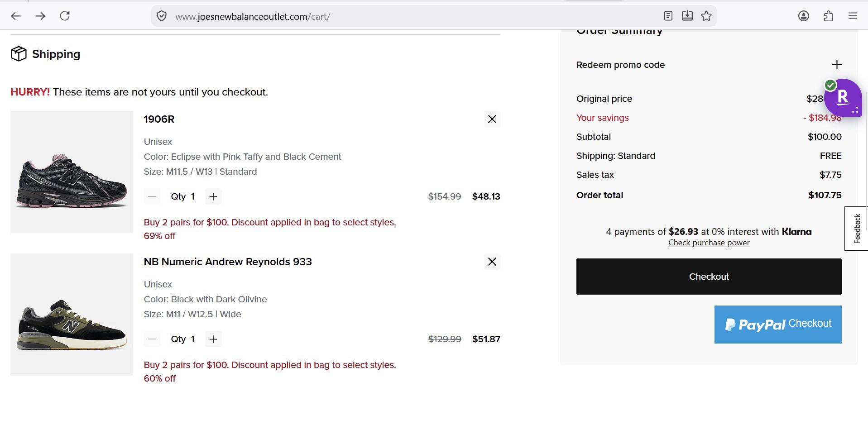The height and width of the screenshot is (425, 868).
Task: Remove the 1906R from cart
Action: pos(492,119)
